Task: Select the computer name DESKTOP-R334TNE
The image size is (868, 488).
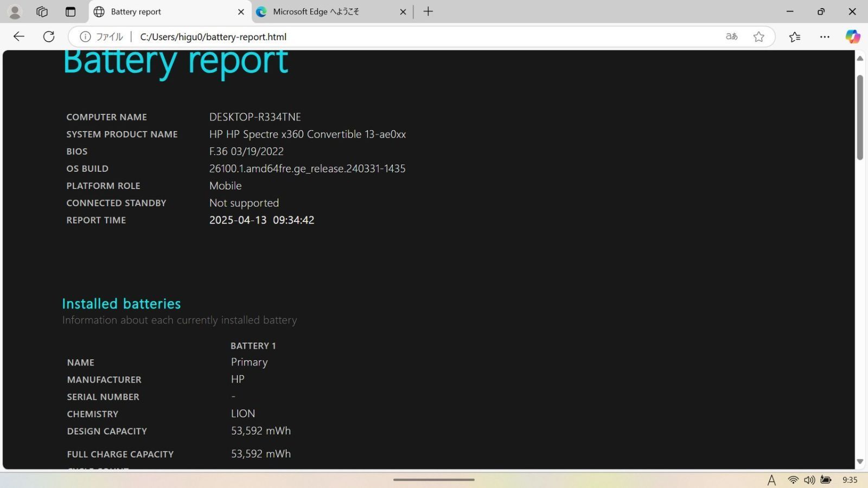Action: [255, 117]
